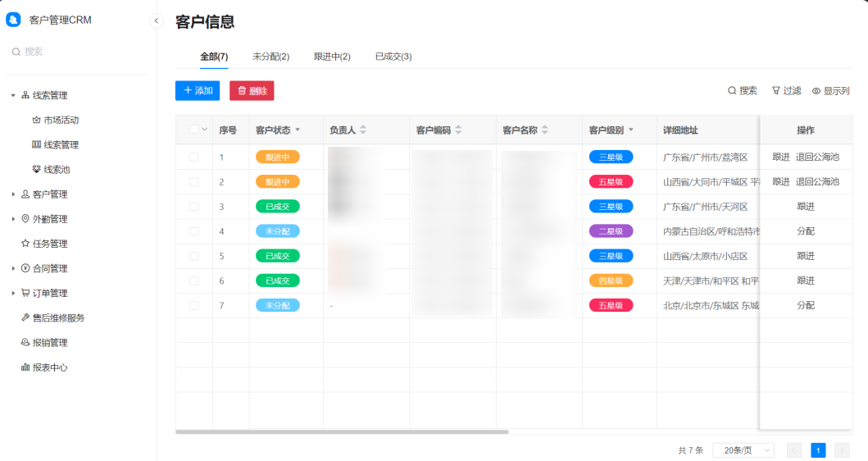Select the checkbox for row 4
Image resolution: width=868 pixels, height=461 pixels.
[194, 231]
